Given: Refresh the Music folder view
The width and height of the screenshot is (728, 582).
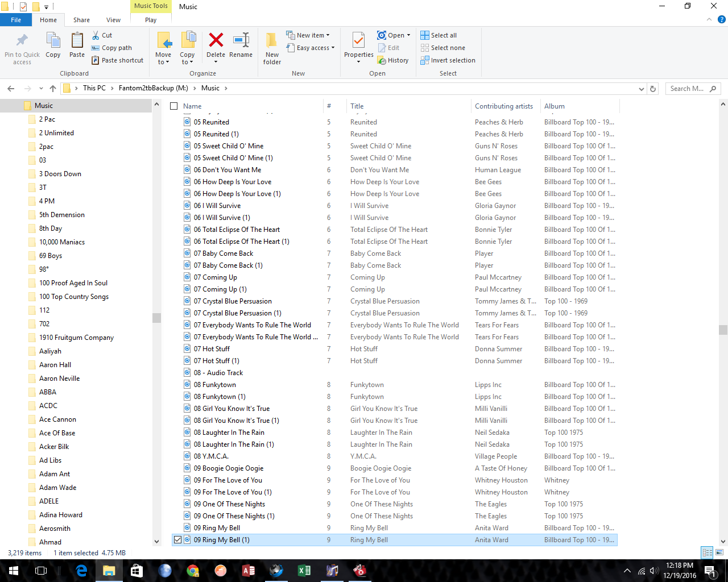Looking at the screenshot, I should [x=653, y=89].
